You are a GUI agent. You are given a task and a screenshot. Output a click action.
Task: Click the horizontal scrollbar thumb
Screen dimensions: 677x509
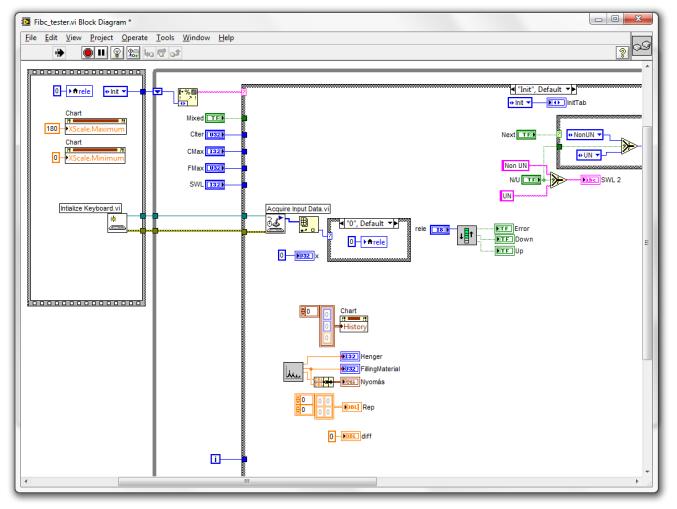[x=247, y=481]
